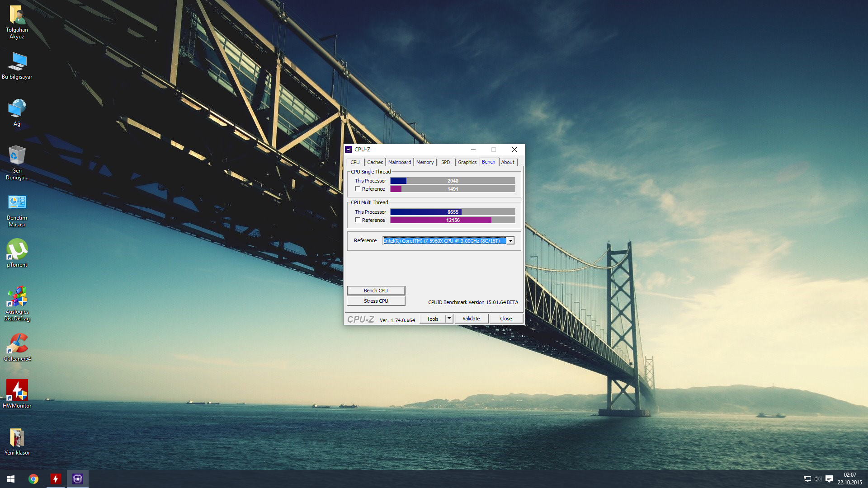
Task: Switch to the CPU tab
Action: 355,162
